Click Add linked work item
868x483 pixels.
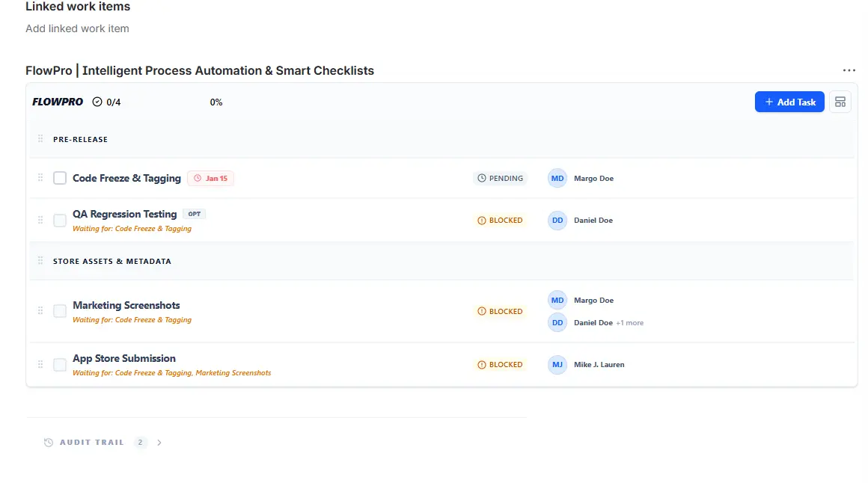point(77,28)
